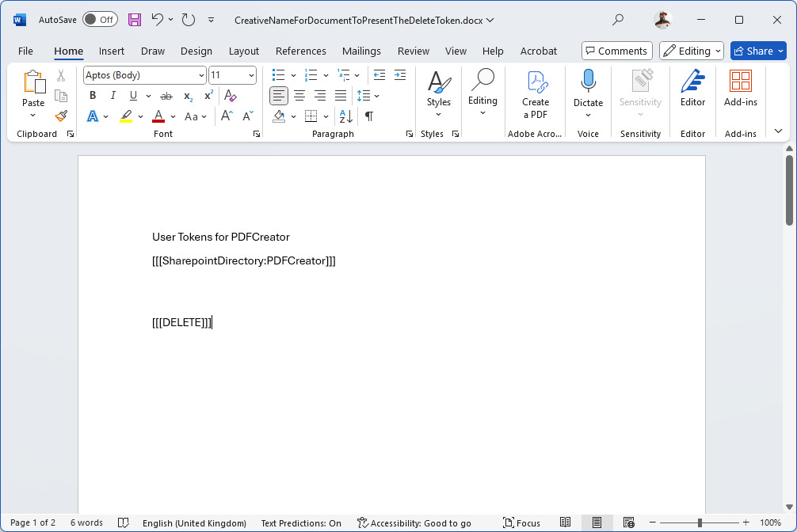Switch to the Review tab
The height and width of the screenshot is (532, 797).
[414, 51]
